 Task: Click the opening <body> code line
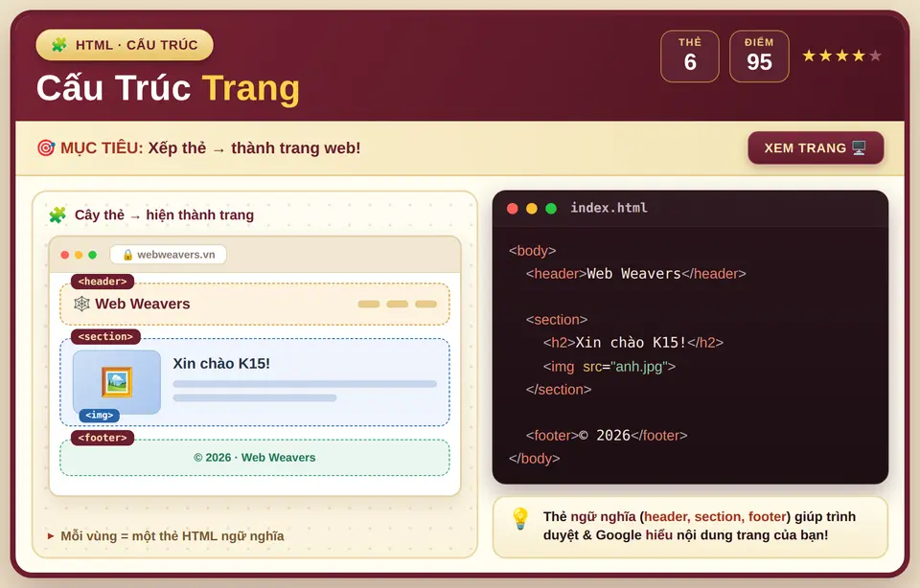click(532, 250)
